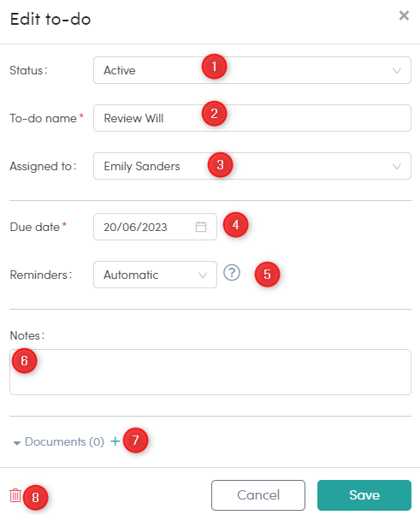Click the Assigned to dropdown chevron arrow
Viewport: 420px width, 515px height.
pyautogui.click(x=397, y=167)
